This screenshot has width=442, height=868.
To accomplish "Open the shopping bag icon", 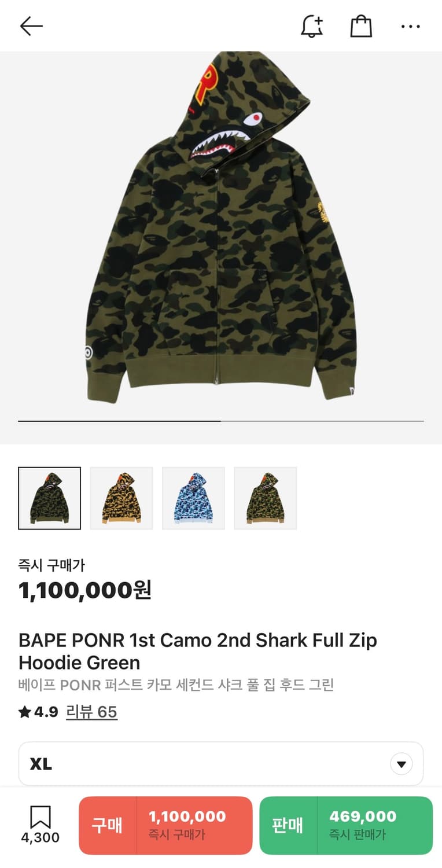I will [361, 26].
